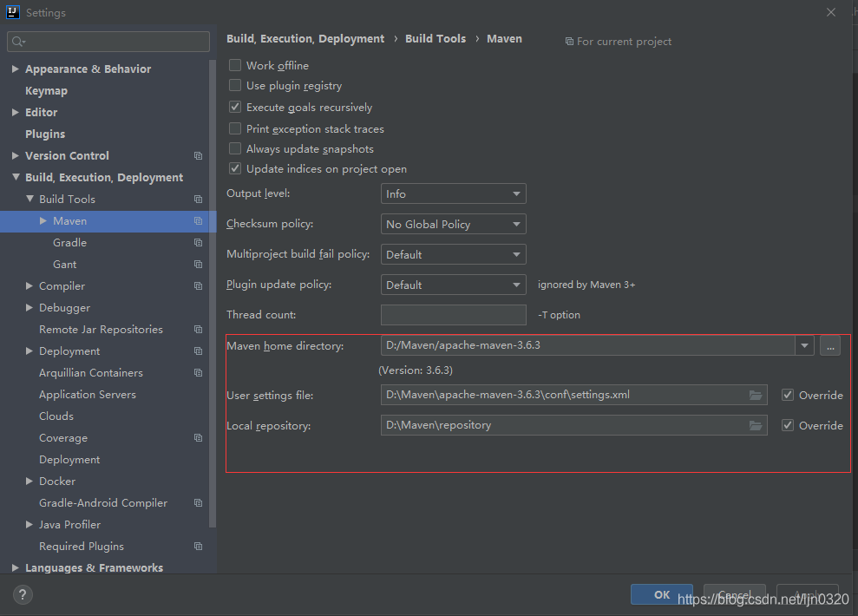Click project-level icon beside Gradle
Screen dimensions: 858x616
coord(198,243)
